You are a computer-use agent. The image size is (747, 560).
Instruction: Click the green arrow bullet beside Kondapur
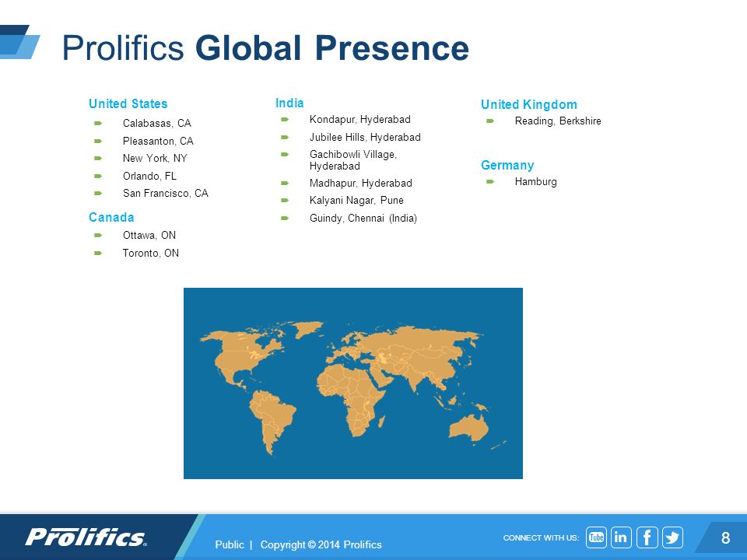click(285, 120)
